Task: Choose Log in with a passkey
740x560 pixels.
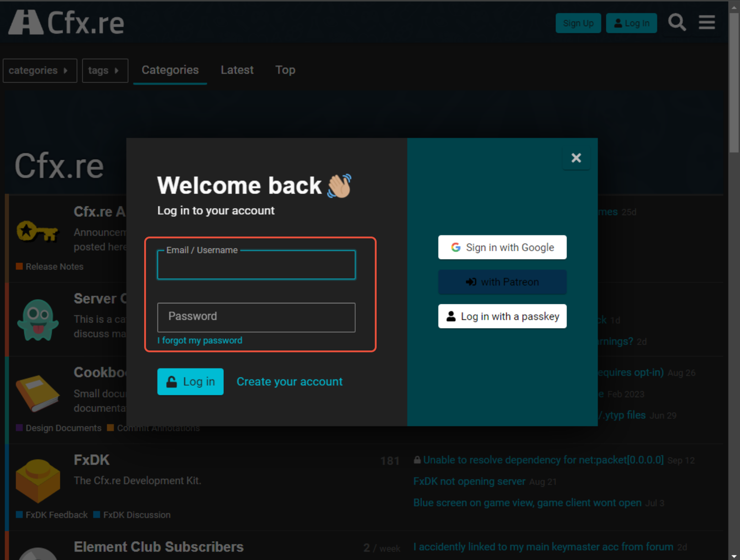Action: (x=502, y=316)
